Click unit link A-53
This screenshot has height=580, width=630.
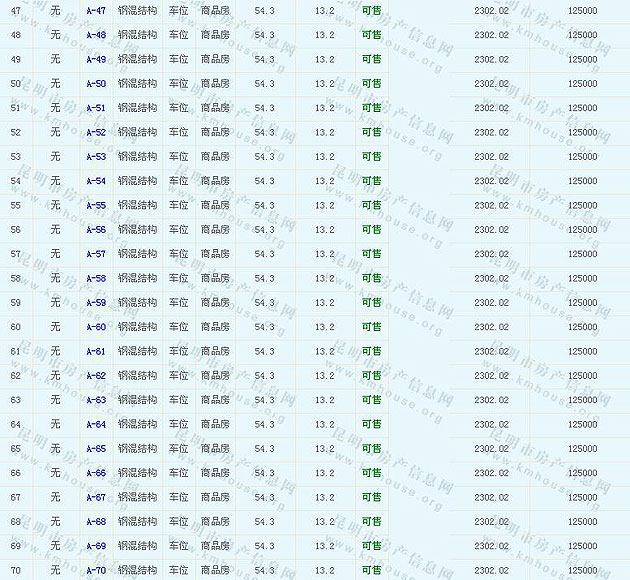point(96,157)
